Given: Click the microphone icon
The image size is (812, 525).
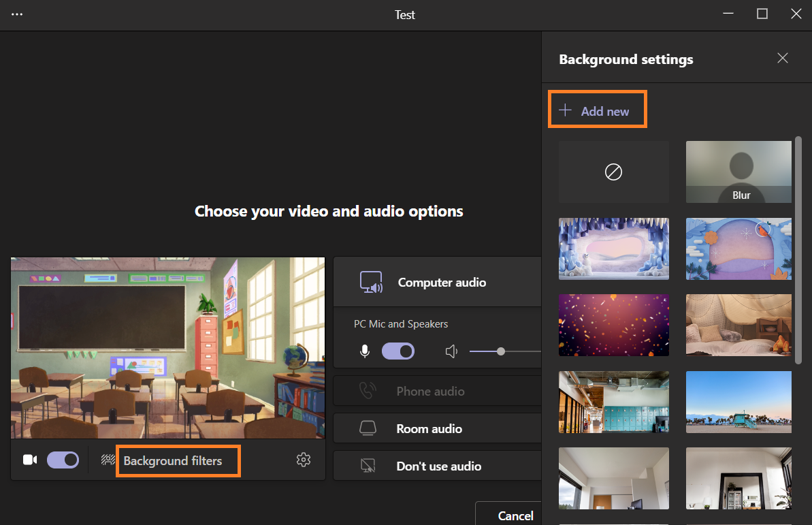Looking at the screenshot, I should coord(365,351).
